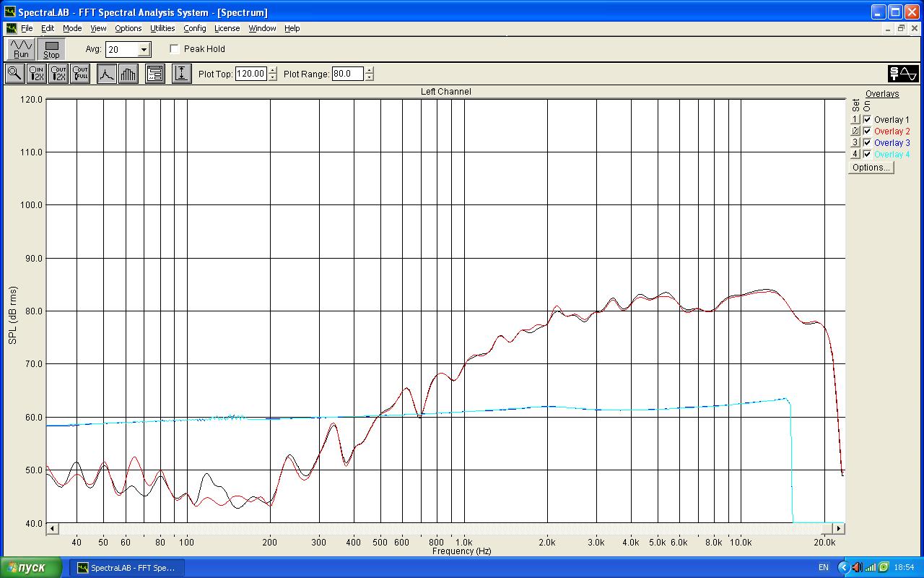
Task: Click the frequency scrollbar right arrow
Action: (840, 529)
